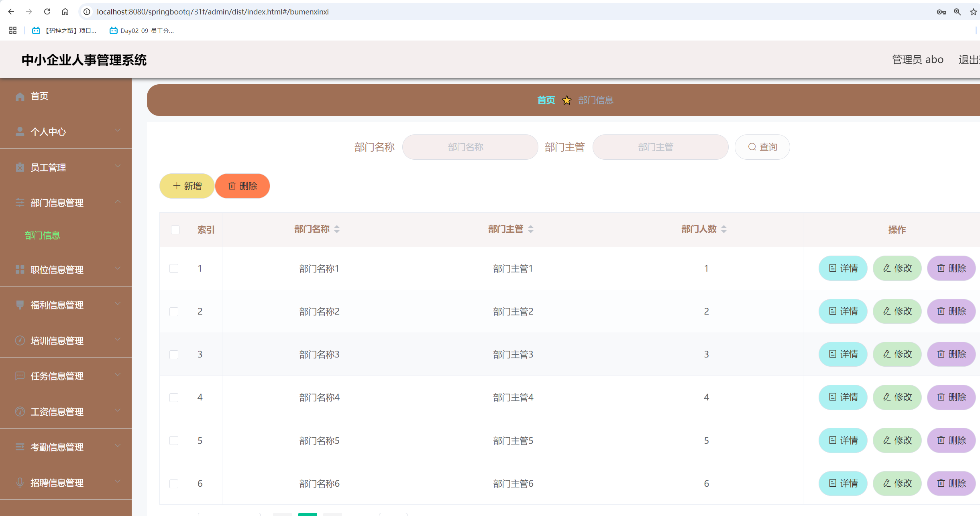Check the checkbox for row 5
Viewport: 980px width, 516px height.
174,441
